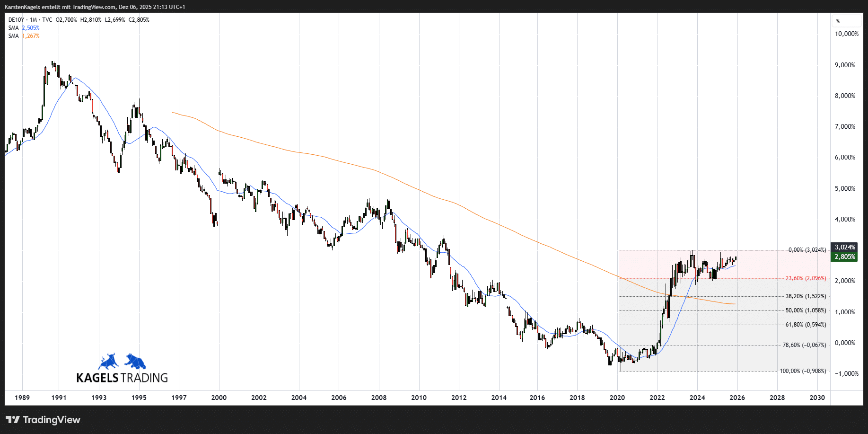868x434 pixels.
Task: Click the 23,60% (2,096%) Fibonacci level label
Action: coord(806,278)
